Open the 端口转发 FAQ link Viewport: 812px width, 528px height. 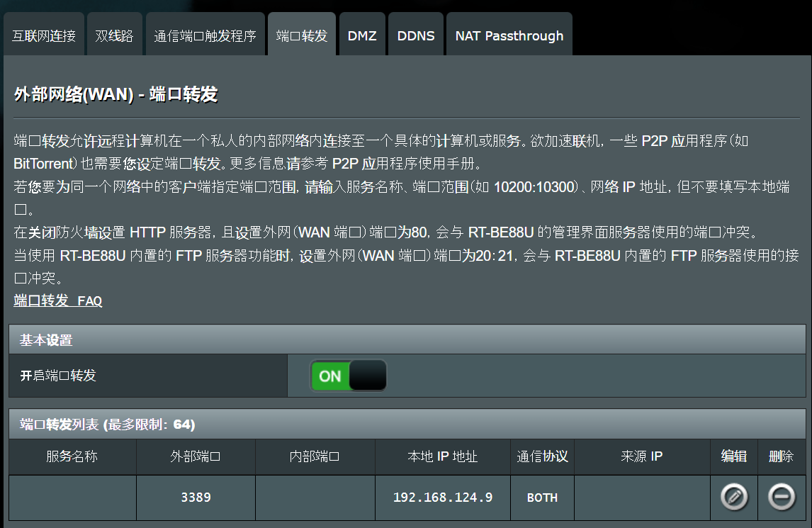tap(58, 300)
